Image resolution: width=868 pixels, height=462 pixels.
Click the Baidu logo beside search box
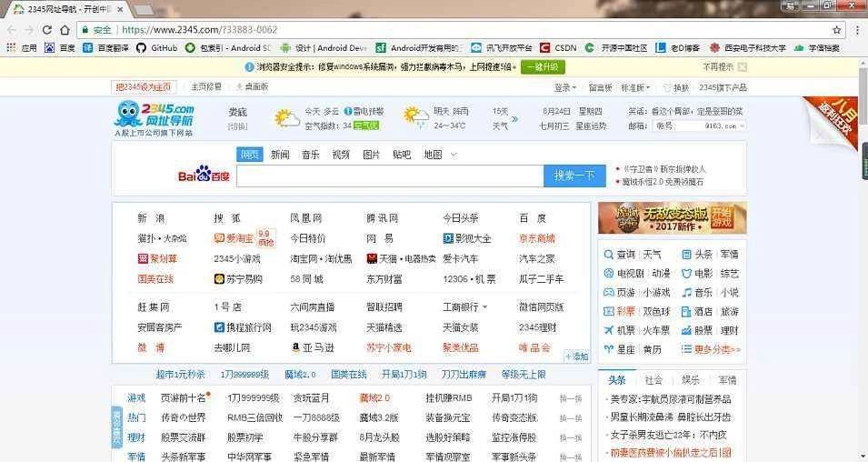[x=204, y=175]
